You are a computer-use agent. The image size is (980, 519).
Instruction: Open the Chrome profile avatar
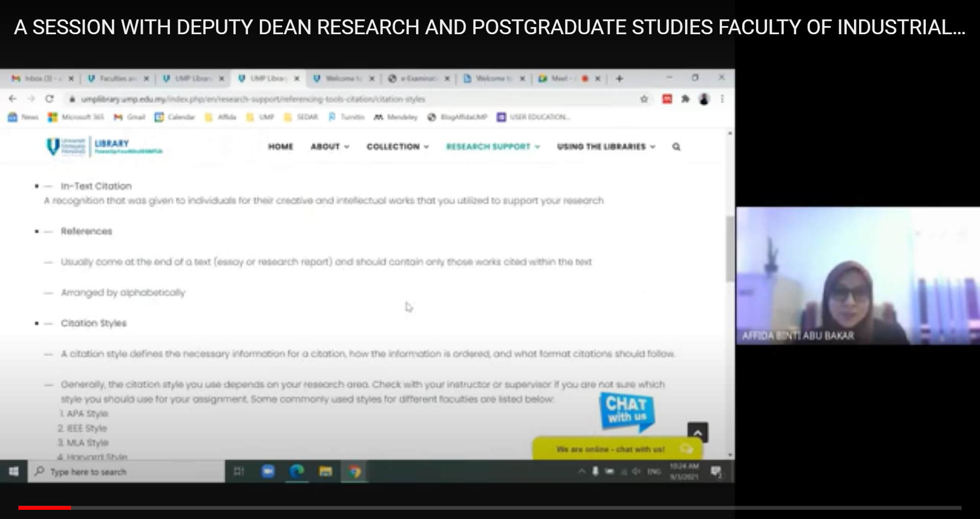[704, 99]
